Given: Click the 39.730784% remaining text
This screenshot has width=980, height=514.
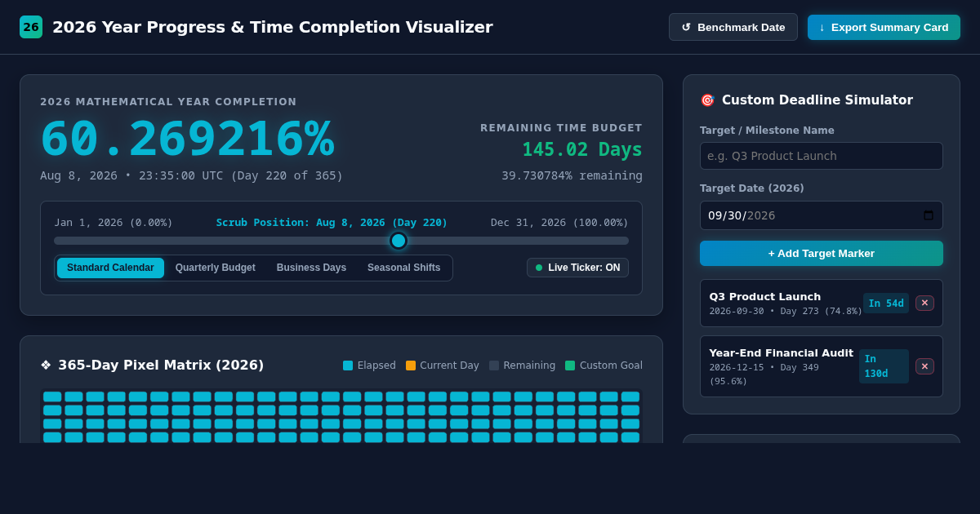Looking at the screenshot, I should [x=572, y=175].
